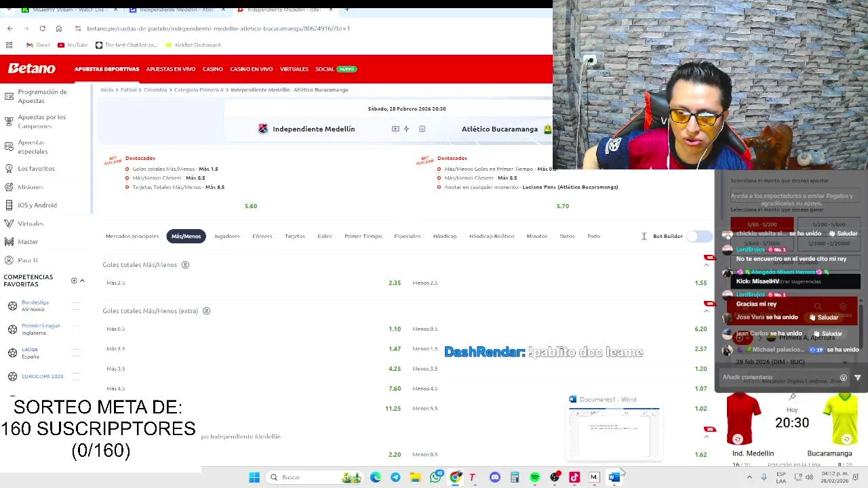Screen dimensions: 868x488
Task: Open Spotify from the taskbar
Action: tap(534, 477)
